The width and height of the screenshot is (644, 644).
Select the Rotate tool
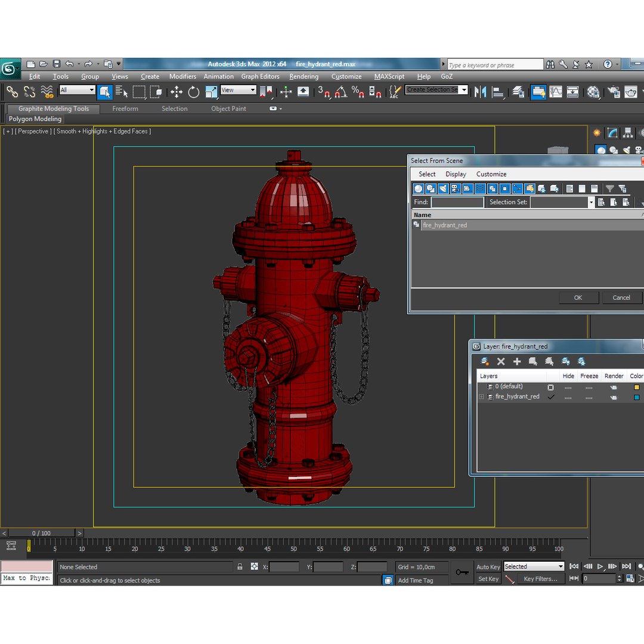pos(193,92)
